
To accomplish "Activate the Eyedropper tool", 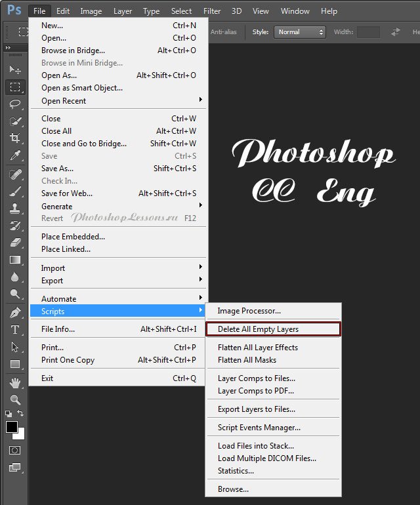I will tap(14, 155).
